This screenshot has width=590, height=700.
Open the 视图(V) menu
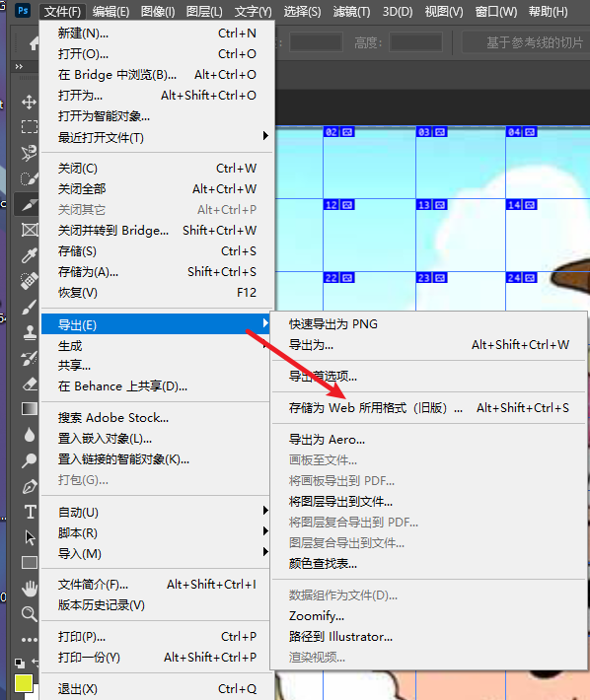(x=444, y=11)
